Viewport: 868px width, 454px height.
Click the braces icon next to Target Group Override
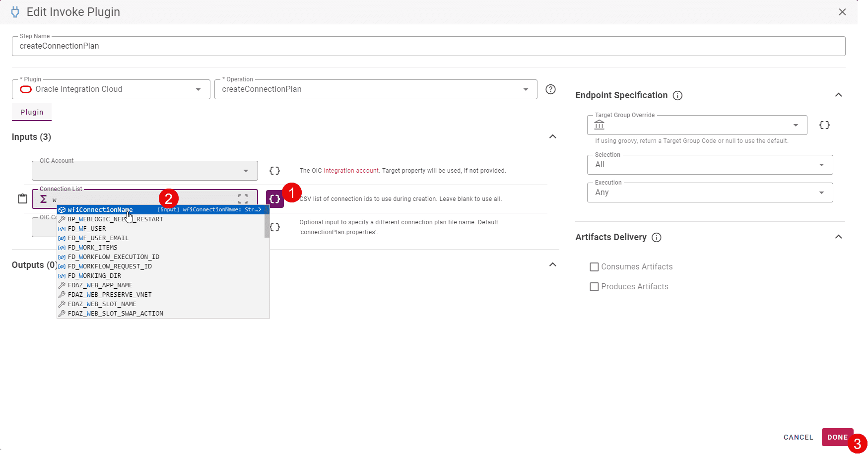coord(824,125)
